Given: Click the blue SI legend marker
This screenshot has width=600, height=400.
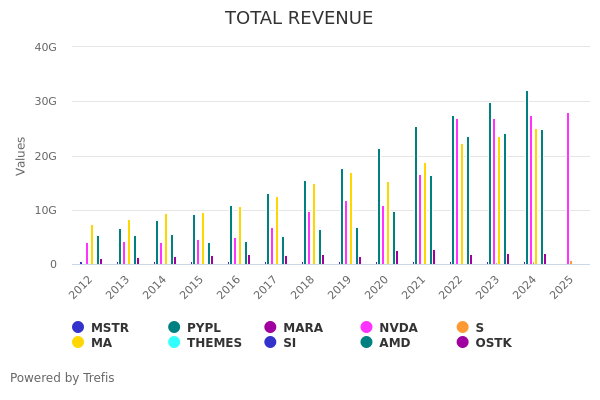Looking at the screenshot, I should click(x=270, y=343).
